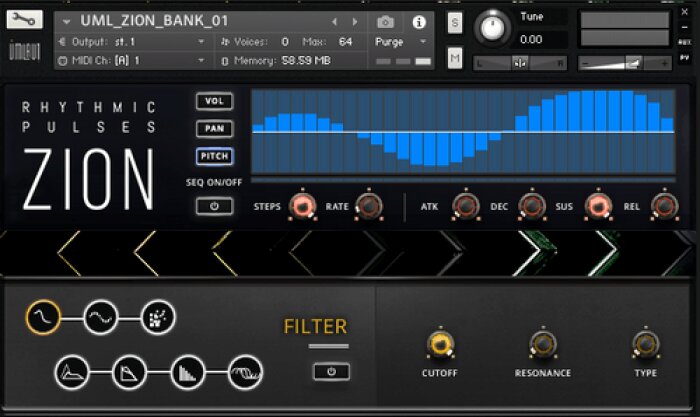The image size is (700, 417).
Task: Toggle the FILTER power button
Action: pyautogui.click(x=331, y=371)
